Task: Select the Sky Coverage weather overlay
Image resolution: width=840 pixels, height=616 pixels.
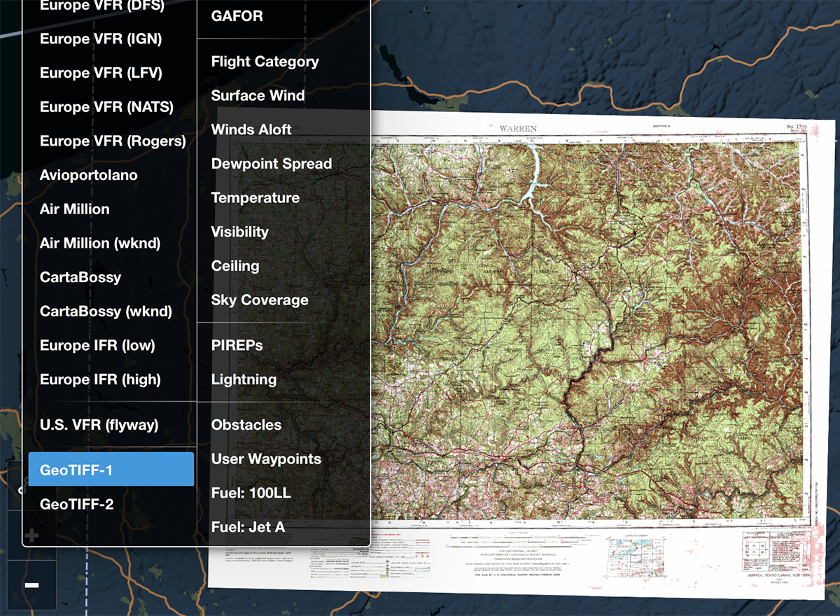Action: point(260,300)
